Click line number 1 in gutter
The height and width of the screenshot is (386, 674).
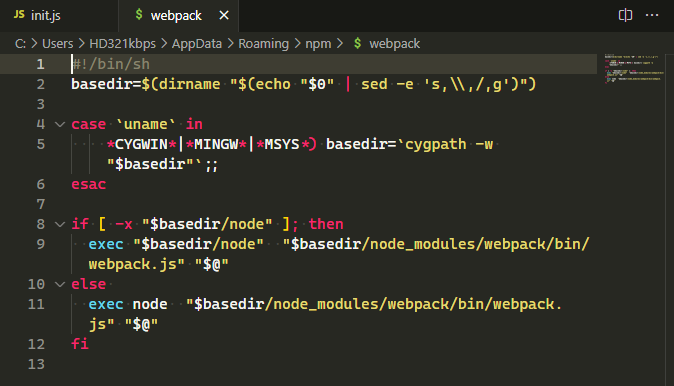(40, 64)
